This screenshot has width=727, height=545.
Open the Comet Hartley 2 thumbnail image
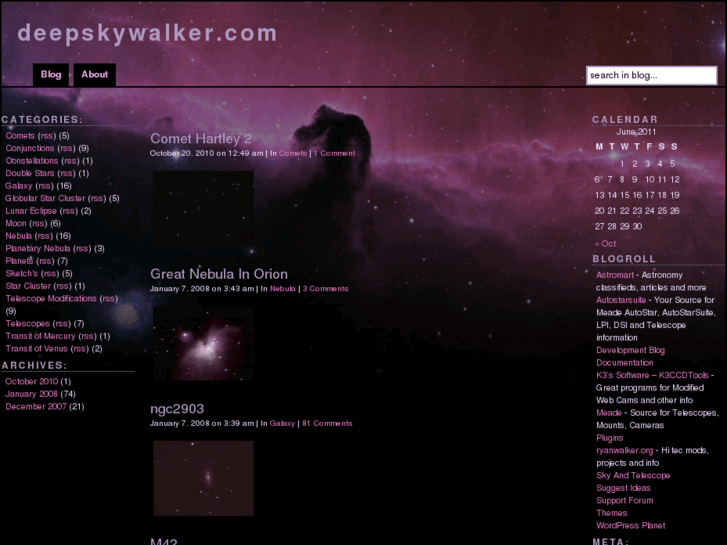[204, 209]
